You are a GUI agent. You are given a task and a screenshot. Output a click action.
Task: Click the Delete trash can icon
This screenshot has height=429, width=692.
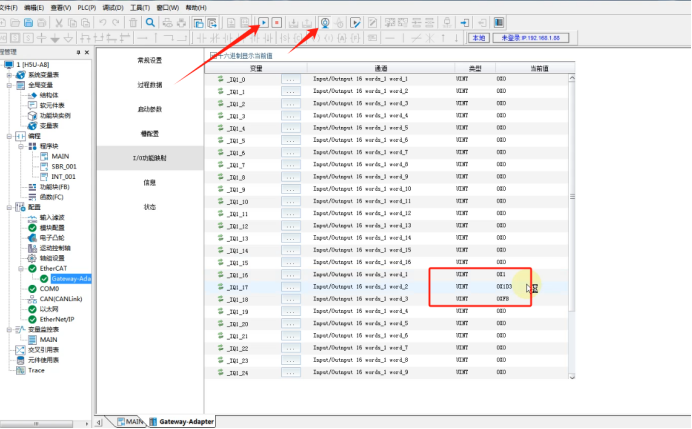133,23
